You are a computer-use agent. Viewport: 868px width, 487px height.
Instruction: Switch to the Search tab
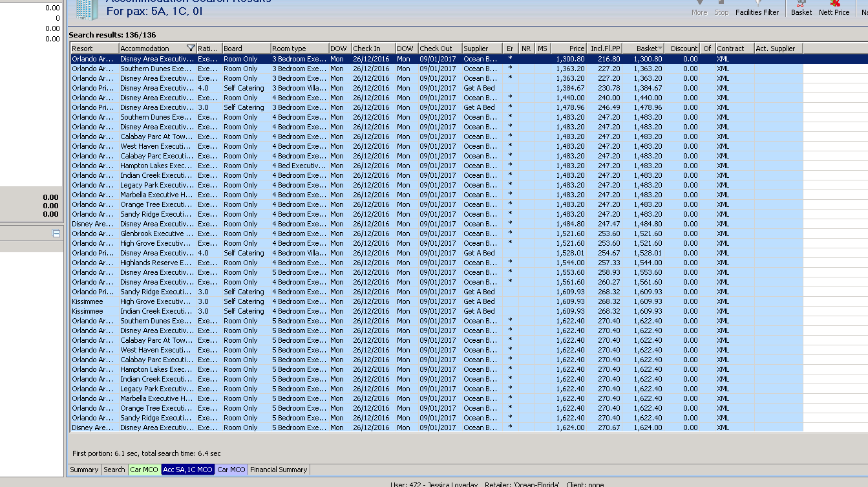coord(114,470)
